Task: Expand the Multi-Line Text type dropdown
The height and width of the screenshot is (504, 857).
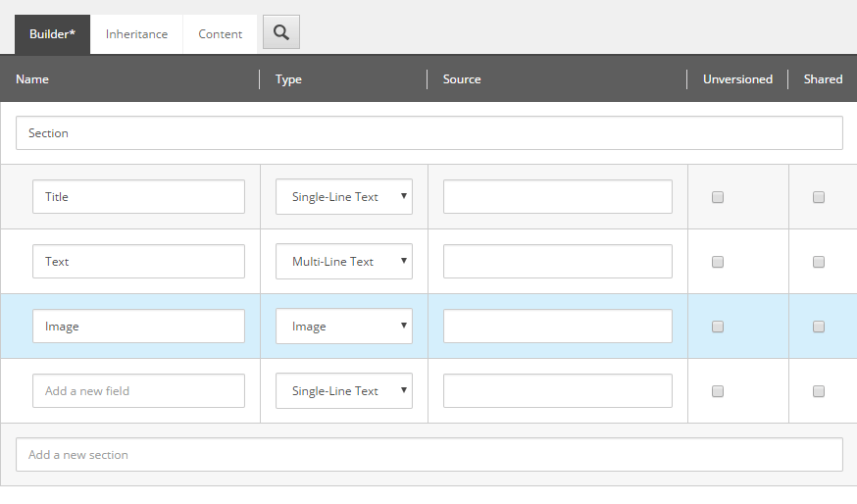Action: tap(344, 262)
